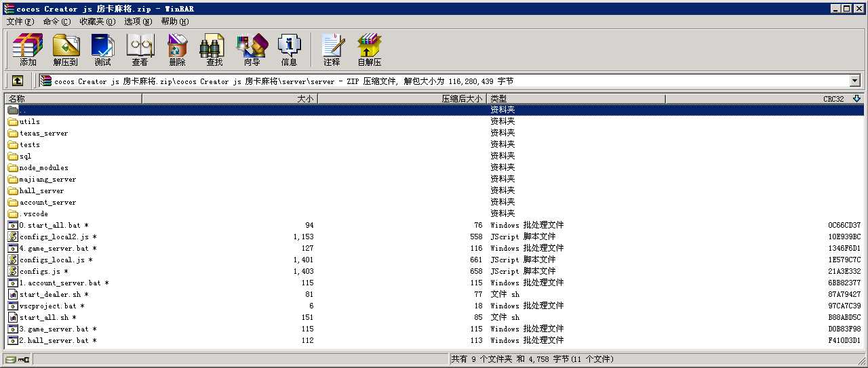Sort by CRC32 column header
Viewport: 868px width, 368px height.
[765, 99]
